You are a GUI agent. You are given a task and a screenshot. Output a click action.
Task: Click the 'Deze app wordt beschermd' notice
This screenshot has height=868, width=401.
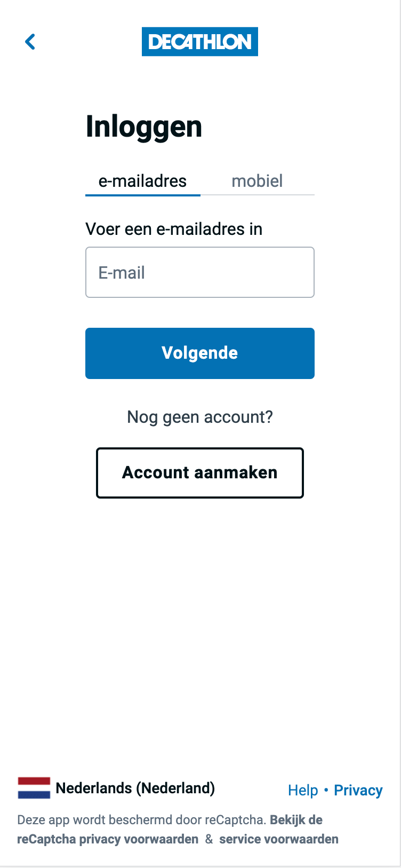click(141, 820)
